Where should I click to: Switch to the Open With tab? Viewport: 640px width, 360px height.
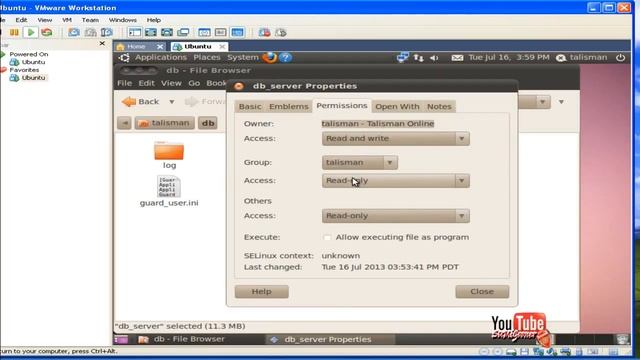[x=397, y=107]
